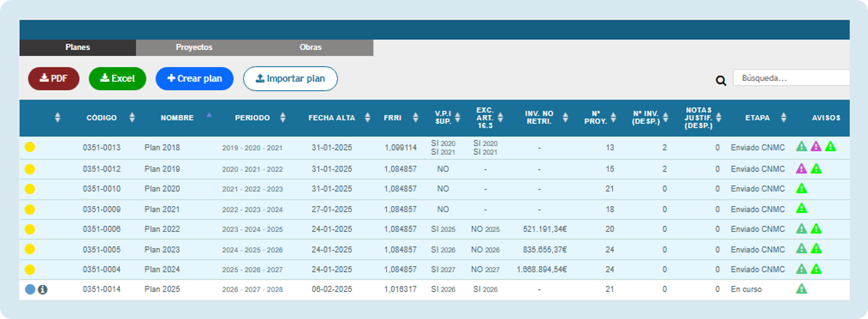Click the warning triangle for Plan 2021

[801, 208]
